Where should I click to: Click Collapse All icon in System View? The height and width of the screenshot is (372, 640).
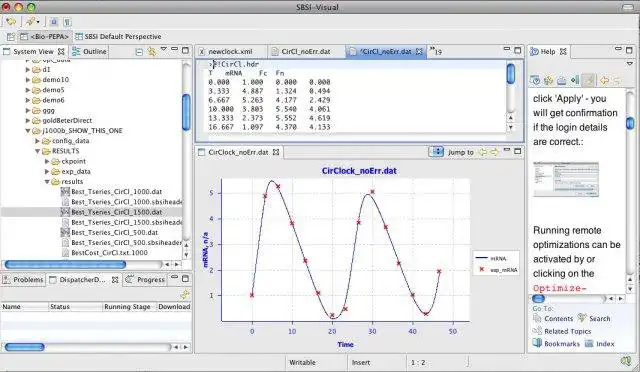[139, 52]
